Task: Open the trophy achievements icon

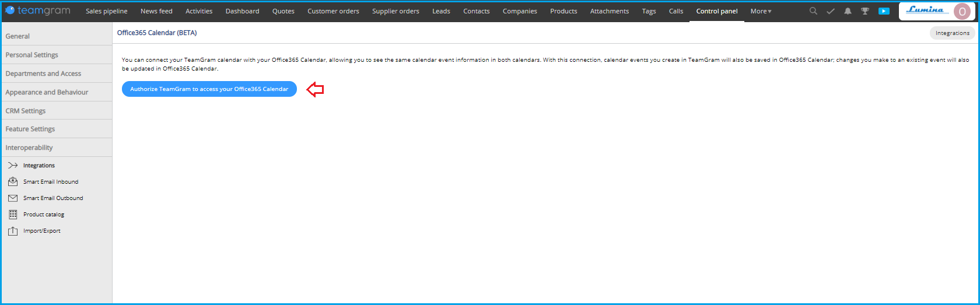Action: pos(865,11)
